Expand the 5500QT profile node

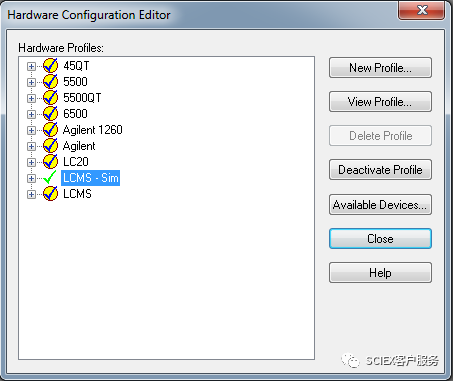coord(31,98)
